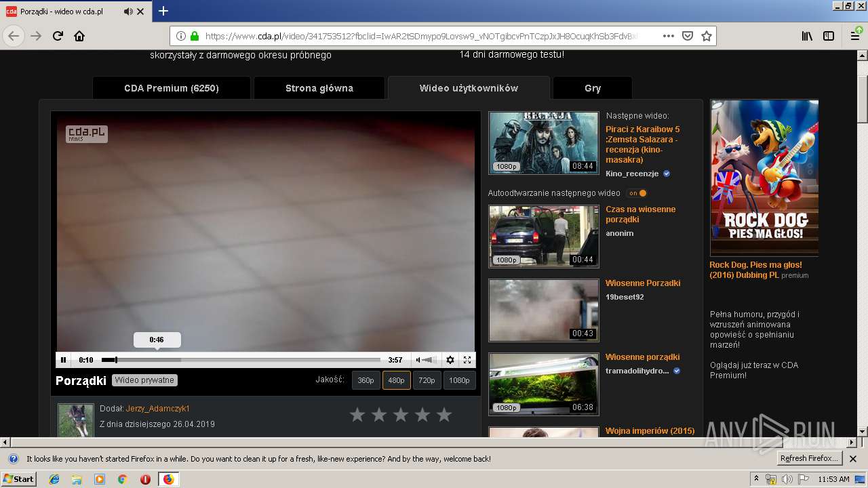Open CDA Premium (6250) tab

(x=172, y=88)
